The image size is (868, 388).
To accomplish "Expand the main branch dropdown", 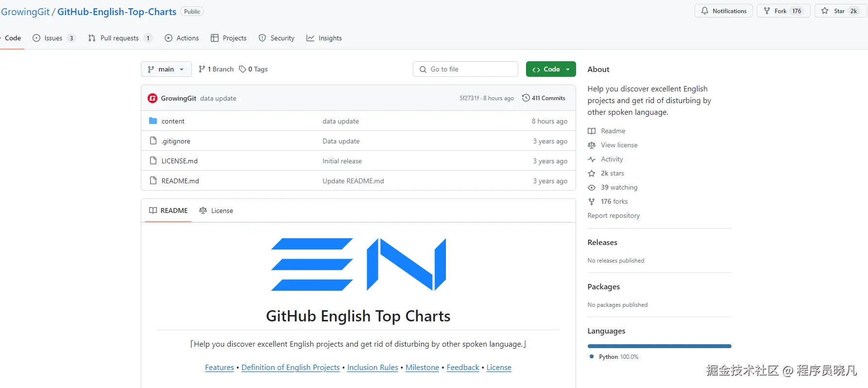I will 166,69.
